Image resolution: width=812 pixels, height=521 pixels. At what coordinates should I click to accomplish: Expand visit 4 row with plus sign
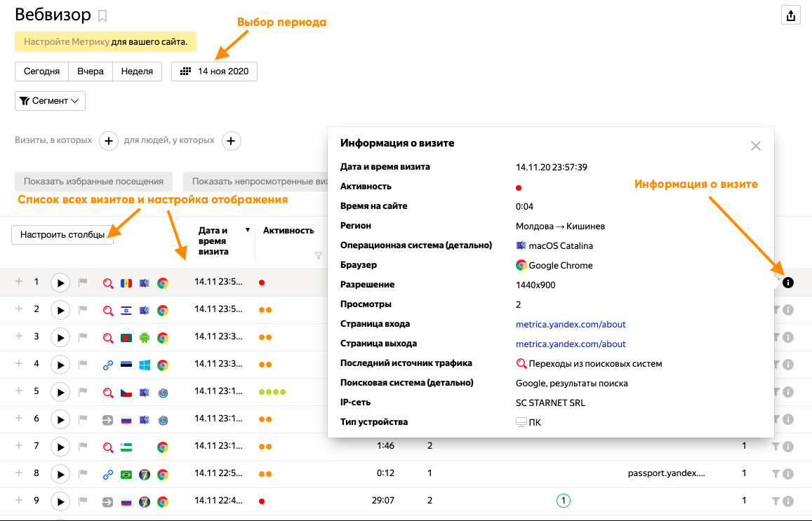coord(19,363)
